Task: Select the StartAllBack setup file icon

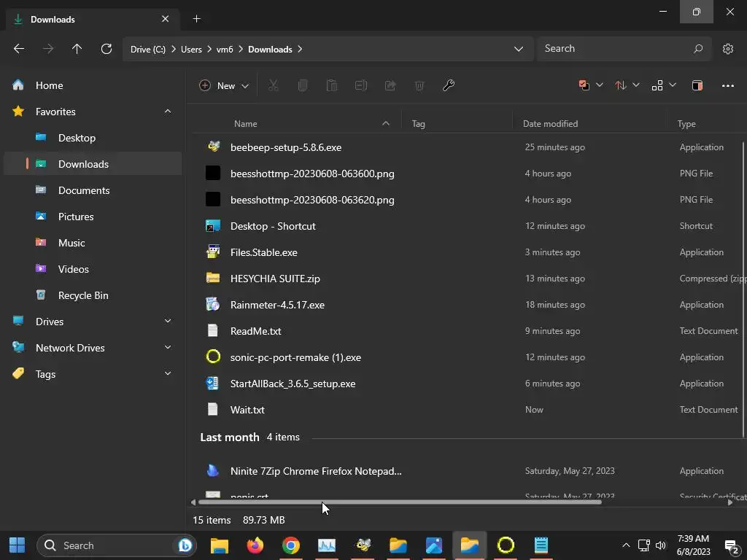Action: coord(212,383)
